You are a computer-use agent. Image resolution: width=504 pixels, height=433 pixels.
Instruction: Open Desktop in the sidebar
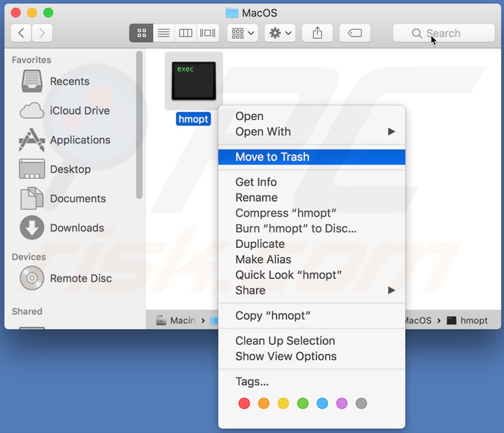[x=70, y=169]
